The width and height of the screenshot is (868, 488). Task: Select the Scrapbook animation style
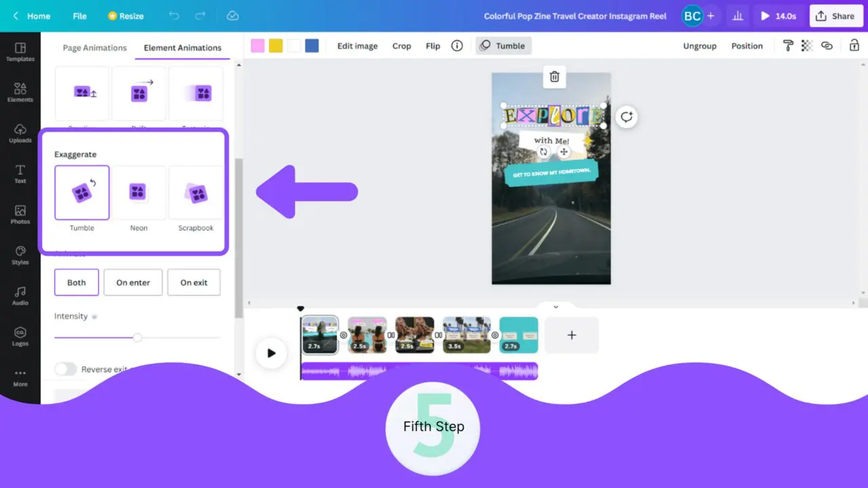point(195,192)
